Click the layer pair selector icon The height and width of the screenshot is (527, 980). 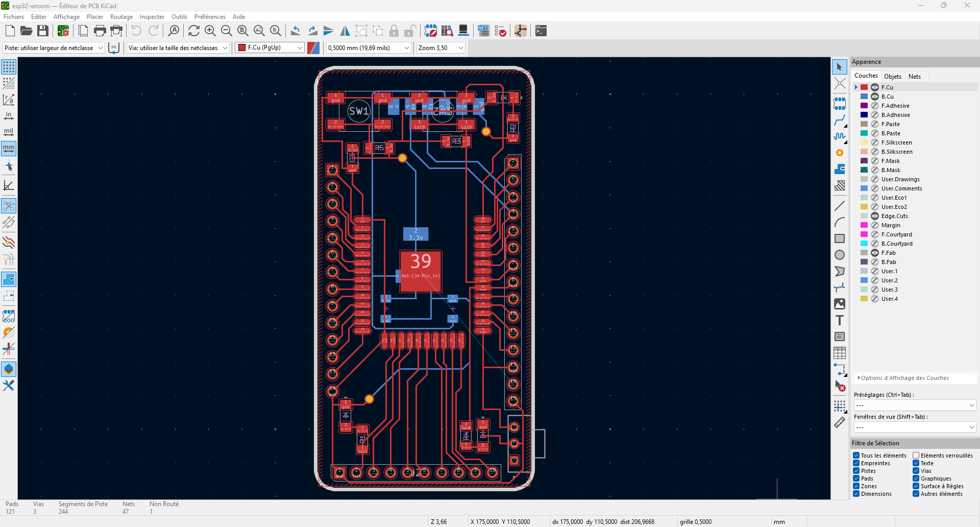pyautogui.click(x=313, y=48)
